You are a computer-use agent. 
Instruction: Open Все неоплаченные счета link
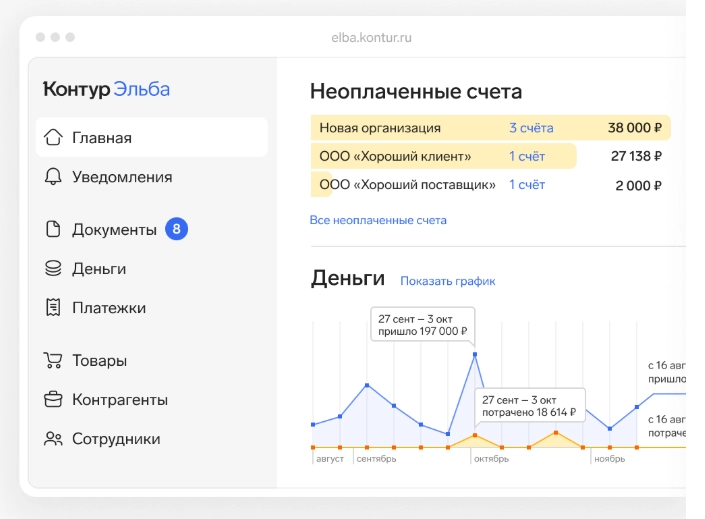click(x=378, y=220)
